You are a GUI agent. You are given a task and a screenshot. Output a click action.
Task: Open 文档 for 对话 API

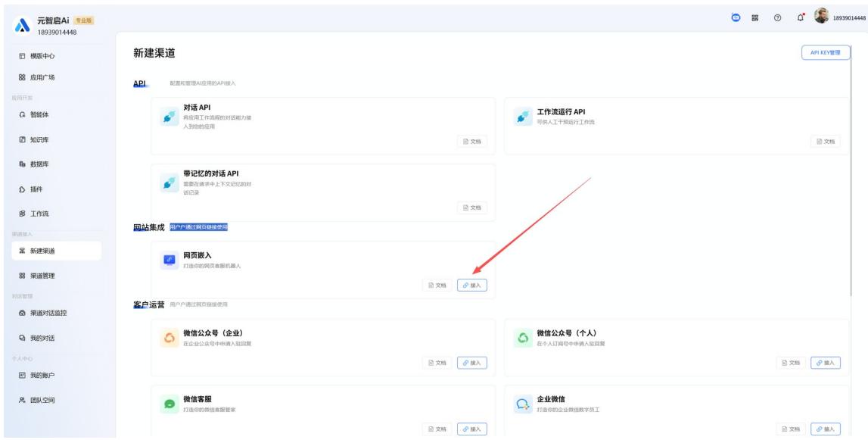point(472,142)
